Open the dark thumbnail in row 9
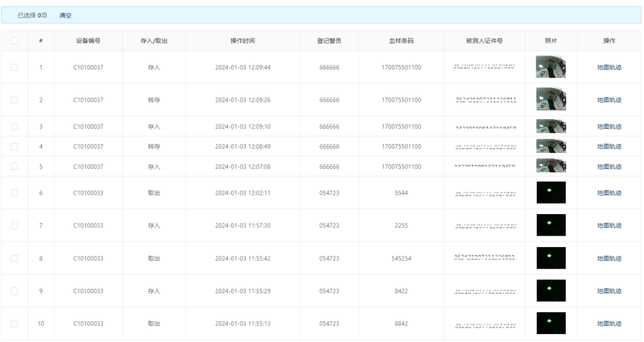Viewport: 644px width, 342px height. [551, 290]
